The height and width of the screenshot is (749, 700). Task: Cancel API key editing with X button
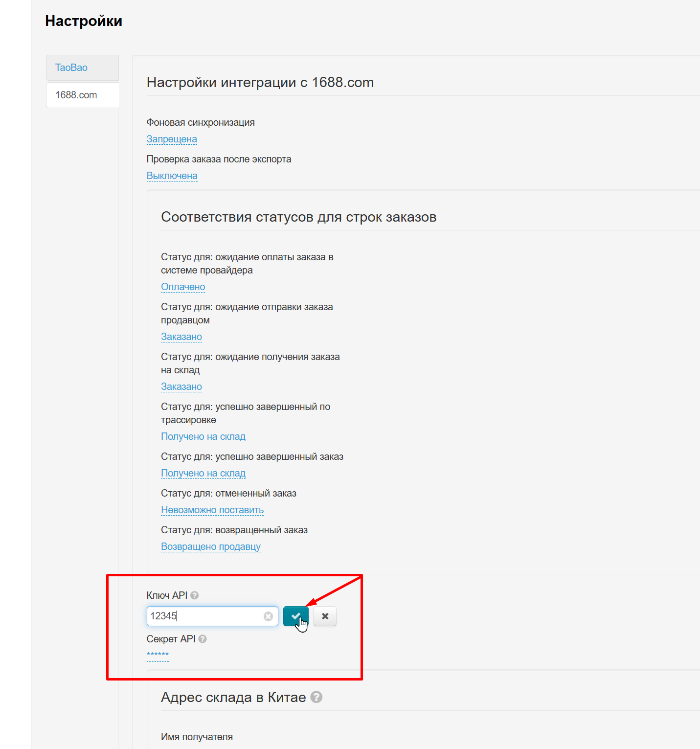[x=325, y=616]
